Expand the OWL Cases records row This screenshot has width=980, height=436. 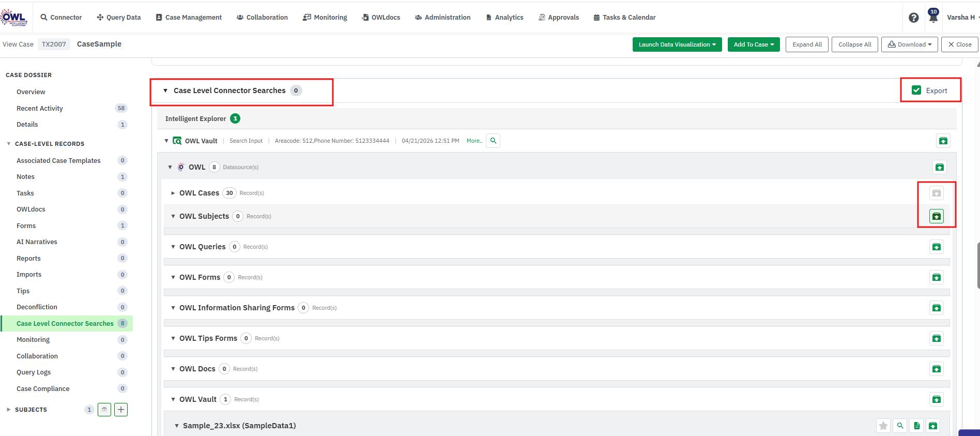pos(173,193)
